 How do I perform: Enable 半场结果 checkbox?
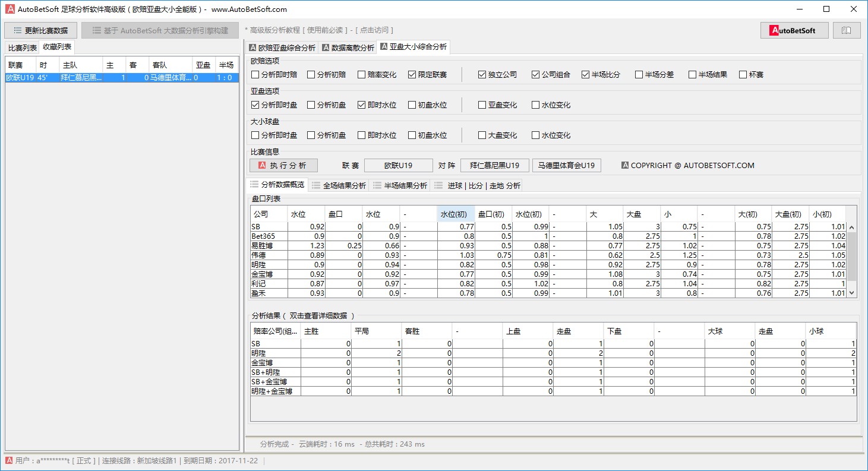coord(708,75)
